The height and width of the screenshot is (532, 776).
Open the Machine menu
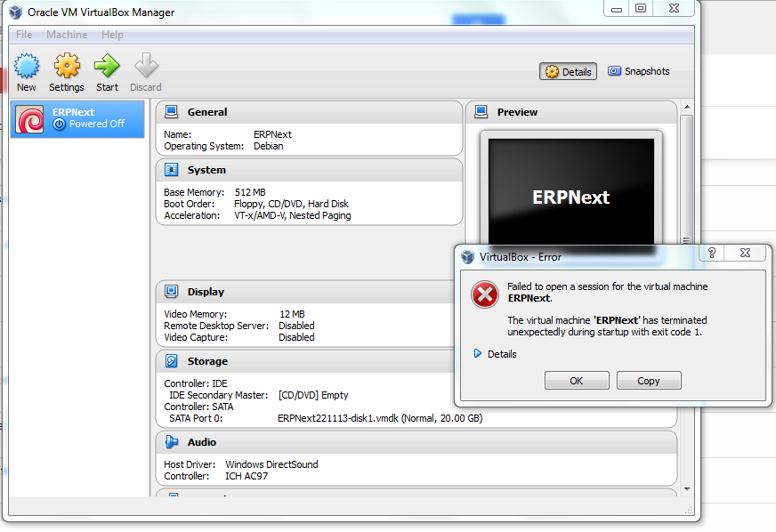[x=67, y=35]
